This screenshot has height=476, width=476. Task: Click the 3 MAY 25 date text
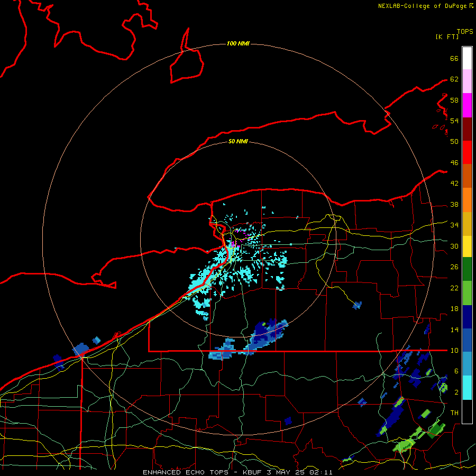[x=287, y=472]
